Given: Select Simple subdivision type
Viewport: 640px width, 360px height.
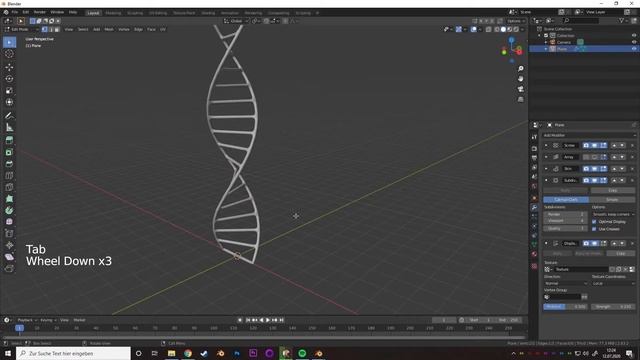Looking at the screenshot, I should click(x=612, y=200).
